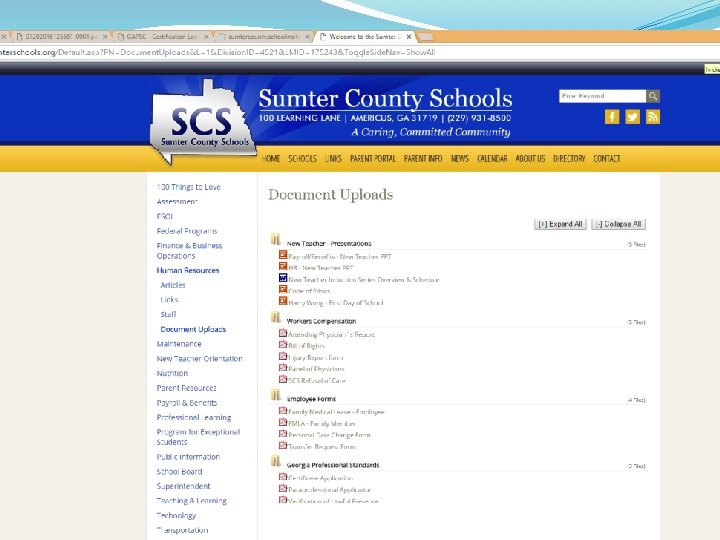The image size is (720, 540).
Task: Open the RSS feed icon
Action: 653,117
